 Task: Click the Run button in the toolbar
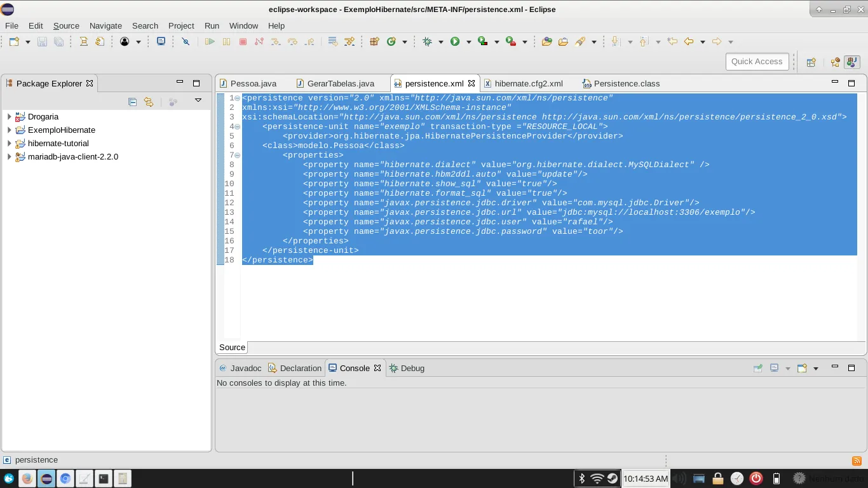coord(455,42)
